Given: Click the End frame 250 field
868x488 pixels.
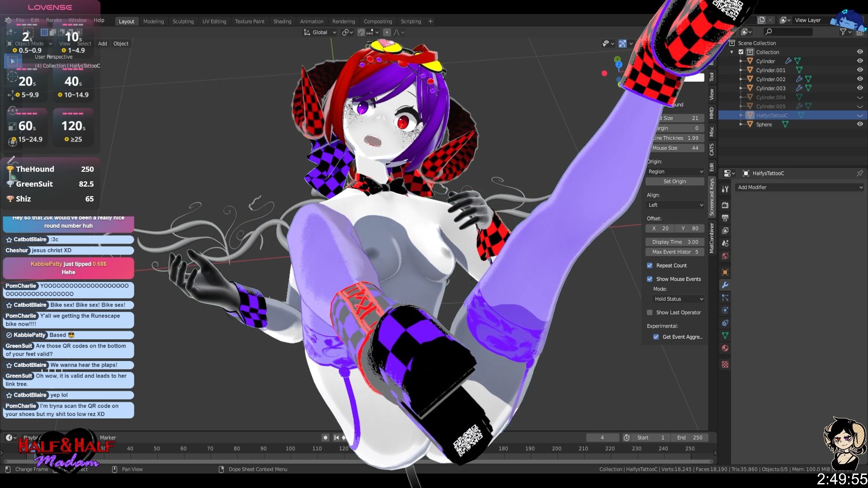Looking at the screenshot, I should tap(690, 437).
